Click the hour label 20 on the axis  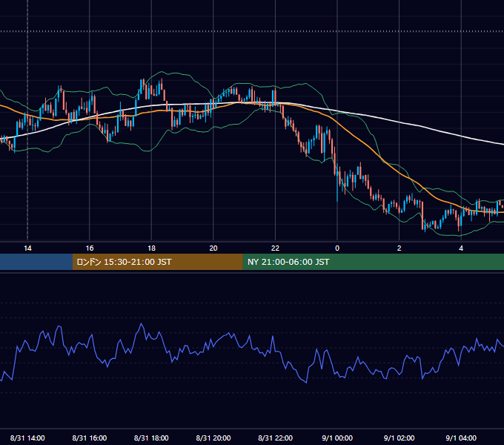pyautogui.click(x=213, y=248)
